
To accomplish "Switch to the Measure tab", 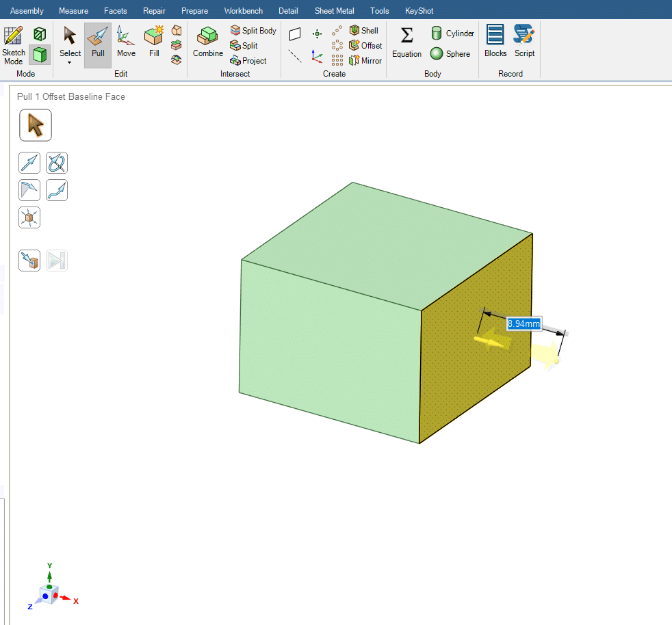I will 73,11.
